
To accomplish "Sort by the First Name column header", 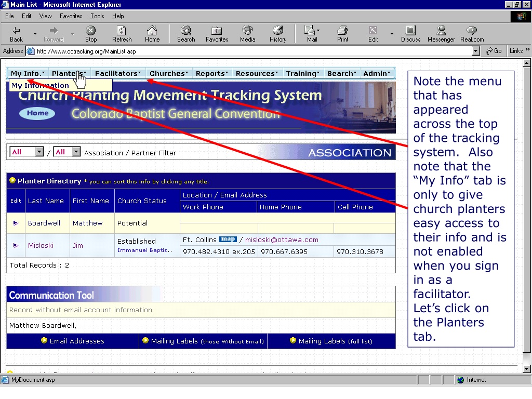I will tap(90, 201).
